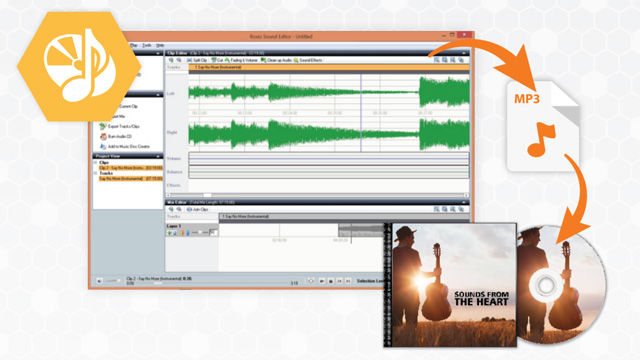Open the Tools menu

(147, 45)
